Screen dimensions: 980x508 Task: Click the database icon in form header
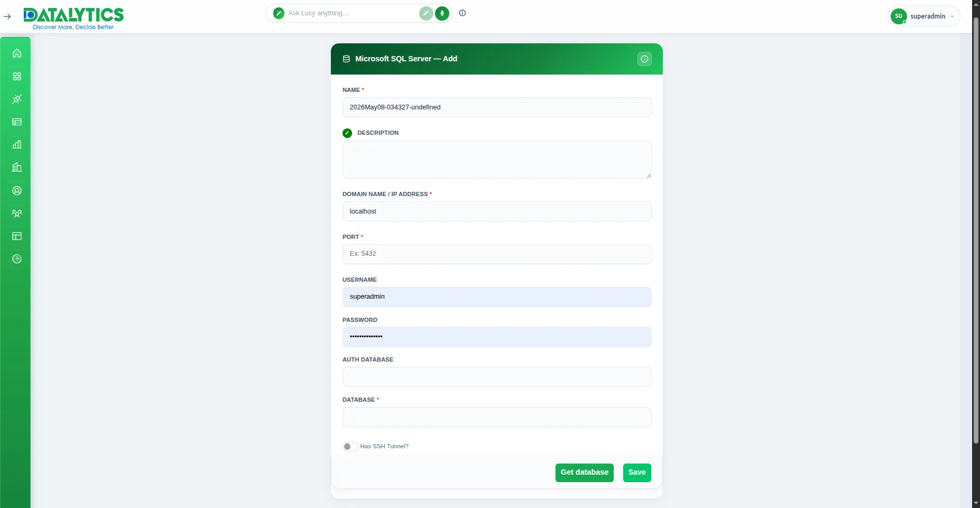click(346, 59)
